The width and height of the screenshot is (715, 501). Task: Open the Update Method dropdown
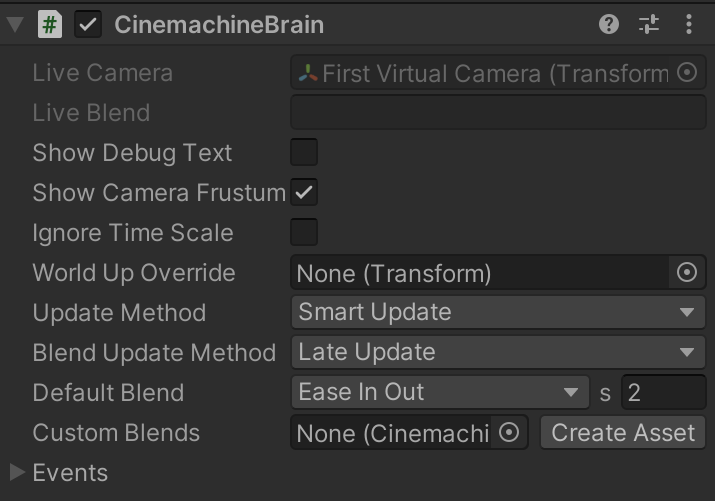[498, 313]
